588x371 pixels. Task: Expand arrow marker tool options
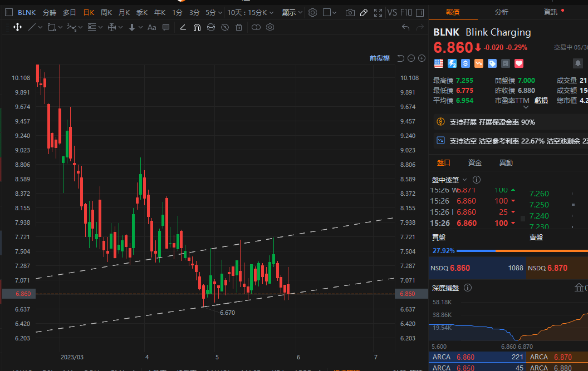[140, 27]
